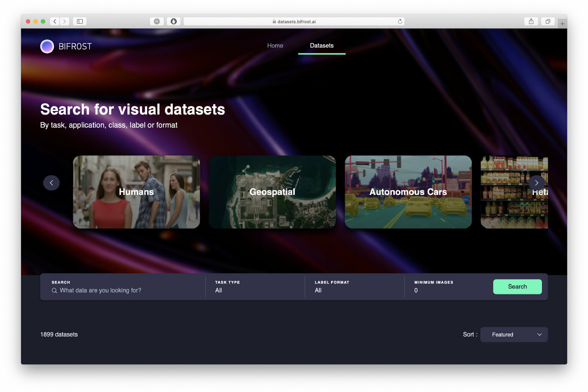Toggle the Safari sidebar icon

click(80, 21)
